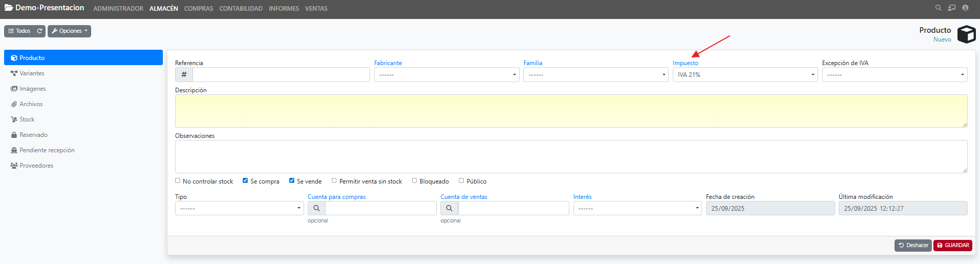This screenshot has height=264, width=980.
Task: Click the search magnifier icon in top bar
Action: click(x=938, y=8)
